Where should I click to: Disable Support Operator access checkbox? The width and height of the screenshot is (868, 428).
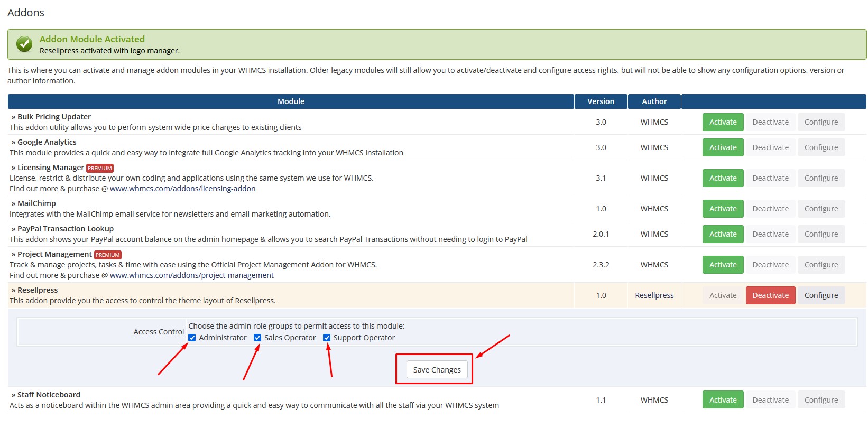pyautogui.click(x=327, y=338)
